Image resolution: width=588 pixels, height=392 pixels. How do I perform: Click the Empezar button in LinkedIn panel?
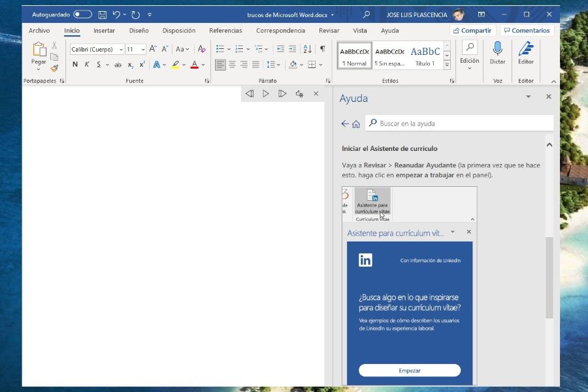[410, 370]
